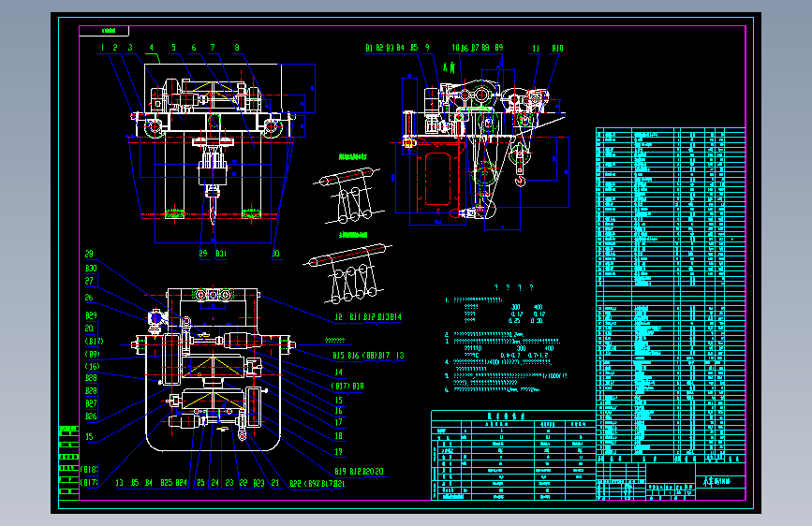Select callout number 14
Screen dimensions: 812x526
339,372
